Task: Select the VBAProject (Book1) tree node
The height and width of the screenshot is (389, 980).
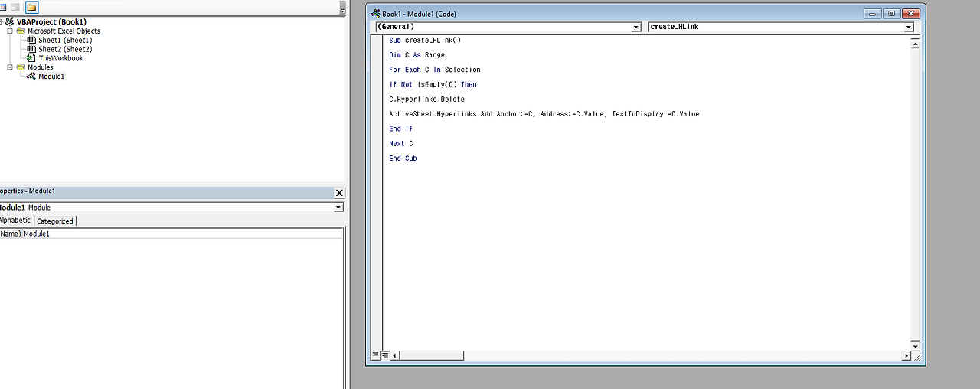Action: tap(51, 22)
